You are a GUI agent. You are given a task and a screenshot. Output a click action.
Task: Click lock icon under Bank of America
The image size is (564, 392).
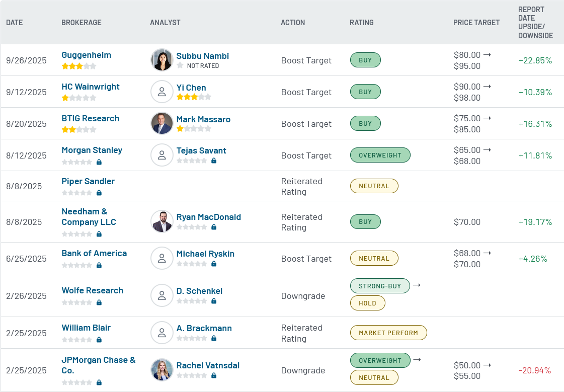[x=99, y=265]
